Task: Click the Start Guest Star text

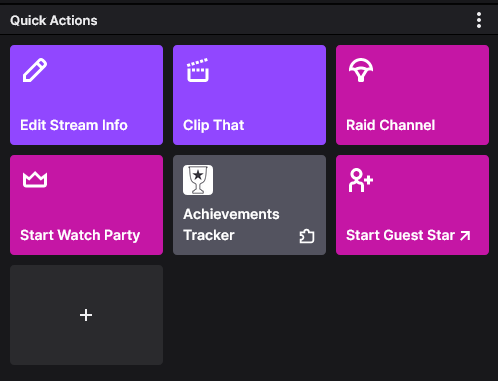Action: (400, 235)
